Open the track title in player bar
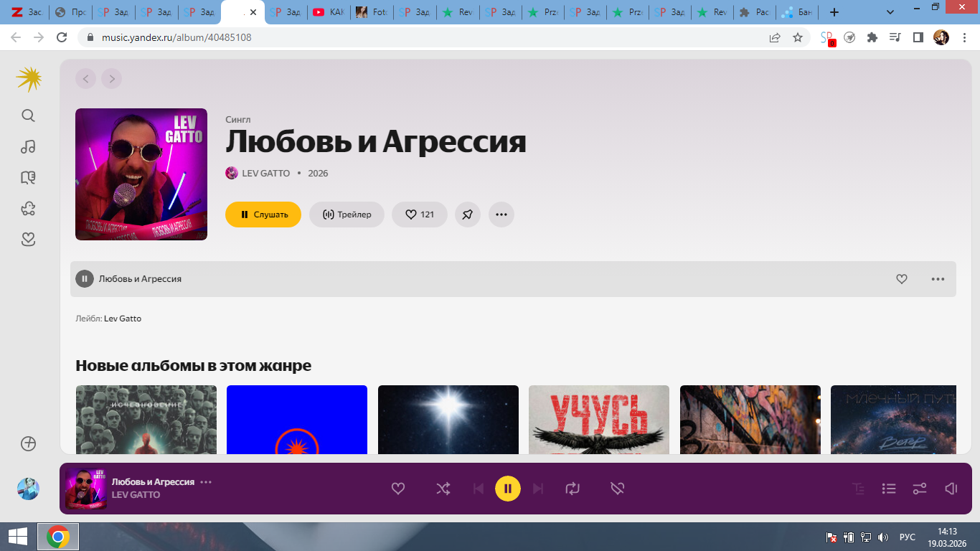The height and width of the screenshot is (551, 980). coord(153,482)
